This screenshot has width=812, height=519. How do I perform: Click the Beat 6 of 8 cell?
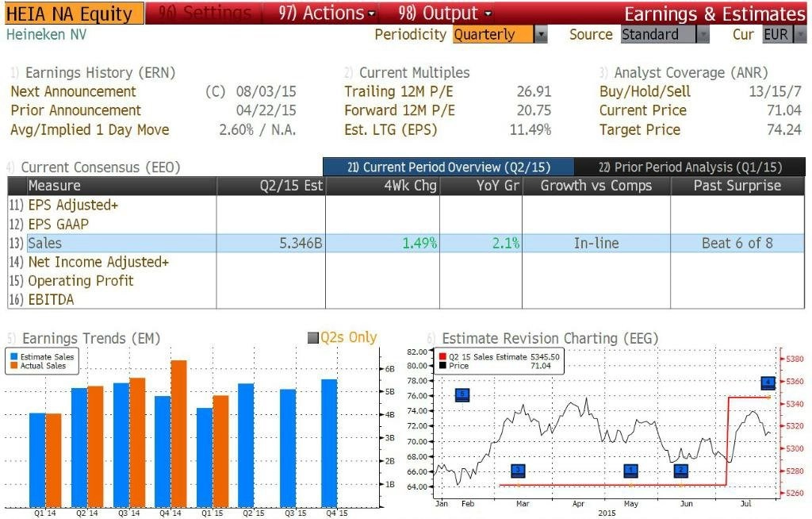pos(737,243)
